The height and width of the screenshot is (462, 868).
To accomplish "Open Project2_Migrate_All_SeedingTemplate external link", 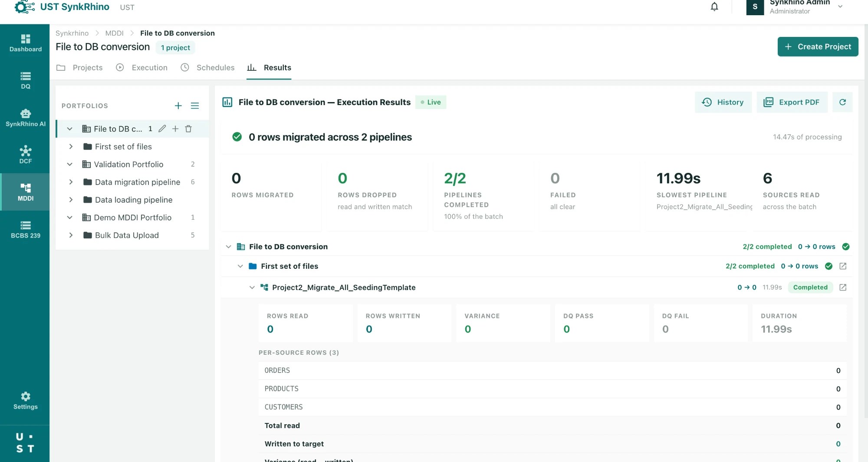I will (x=843, y=287).
